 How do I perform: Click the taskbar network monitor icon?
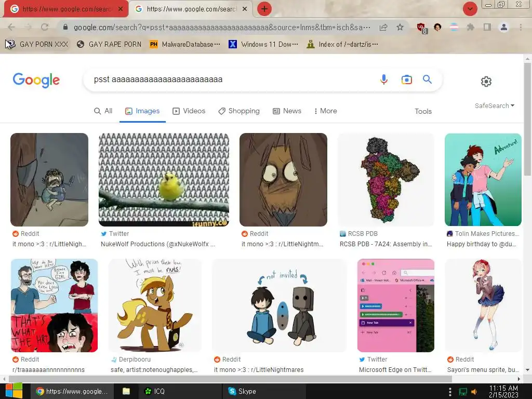pos(463,392)
